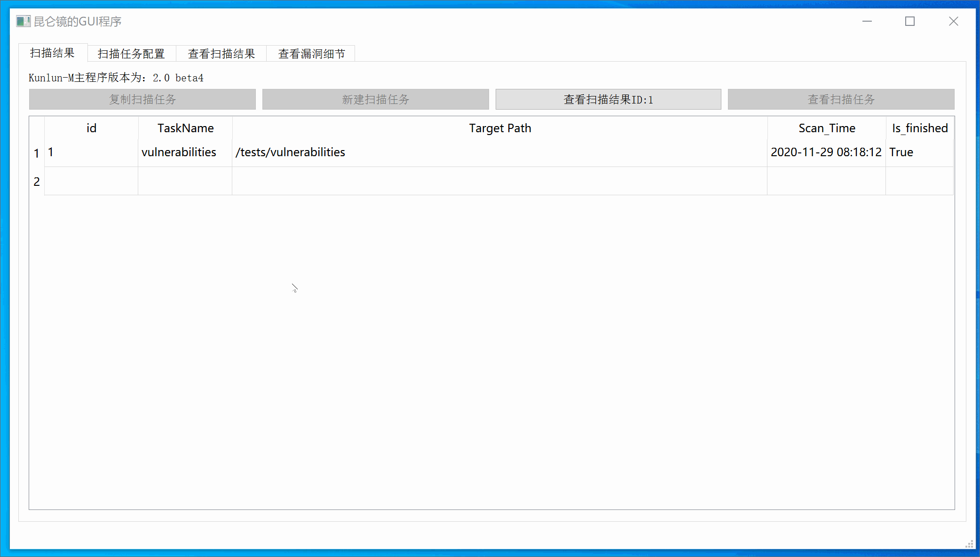
Task: Maximize the Kunlun GUI window
Action: point(909,21)
